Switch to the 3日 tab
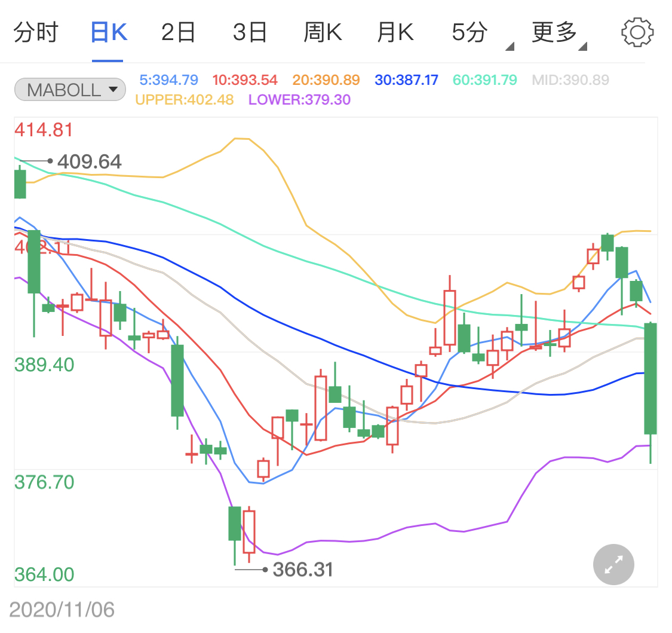Viewport: 672px width, 633px height. point(250,32)
